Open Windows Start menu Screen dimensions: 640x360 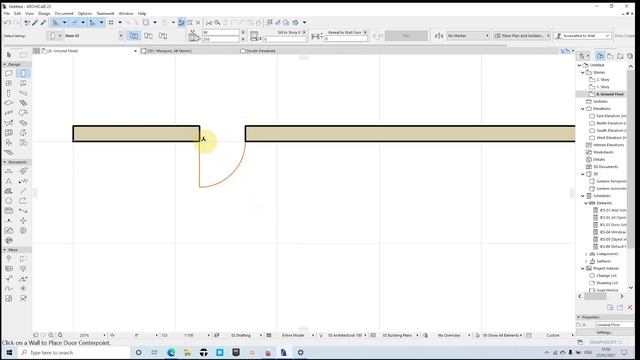pos(9,353)
